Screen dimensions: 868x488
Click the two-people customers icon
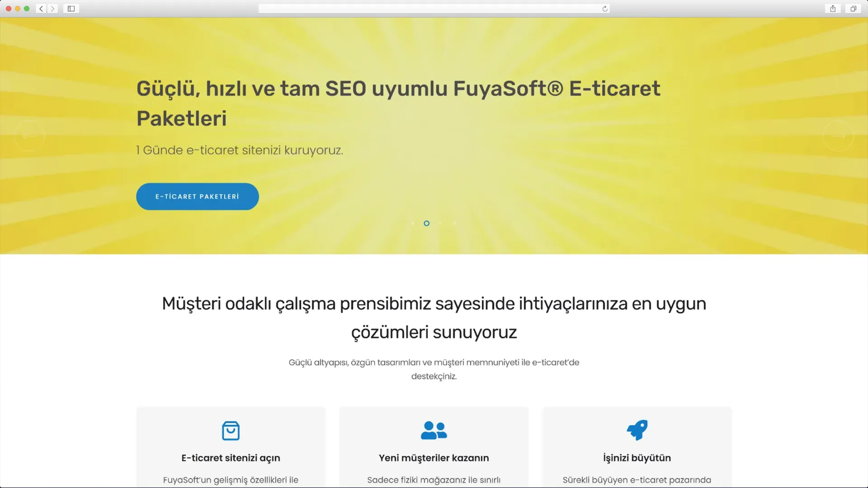click(x=434, y=431)
